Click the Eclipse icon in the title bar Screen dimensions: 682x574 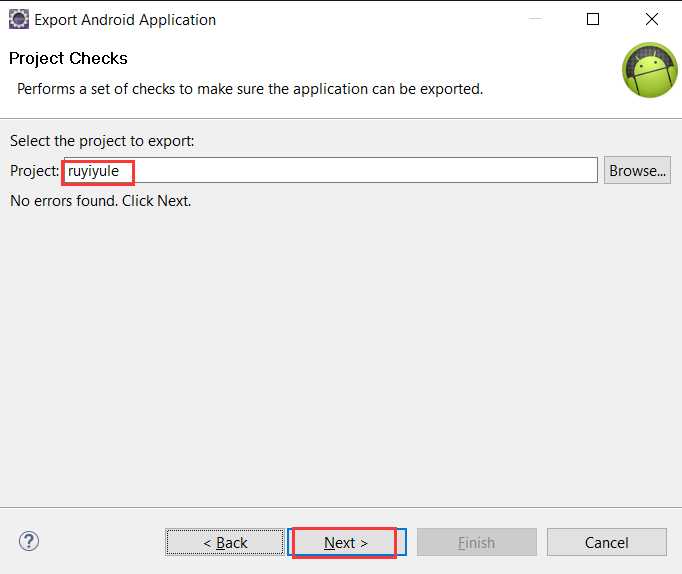[x=18, y=19]
